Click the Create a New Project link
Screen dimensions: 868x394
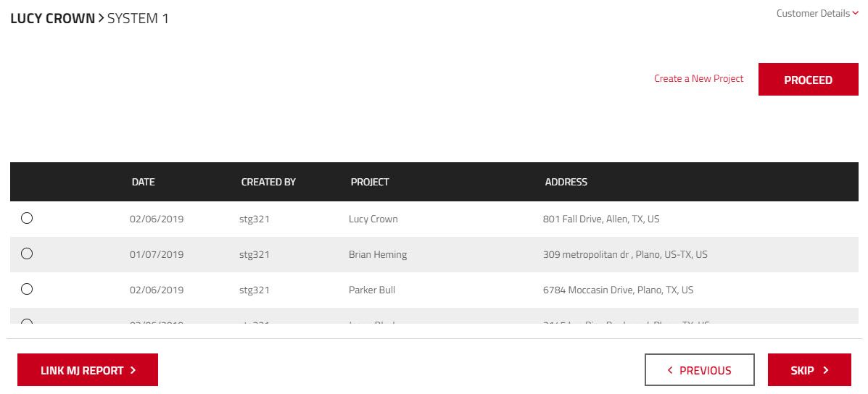(x=698, y=78)
